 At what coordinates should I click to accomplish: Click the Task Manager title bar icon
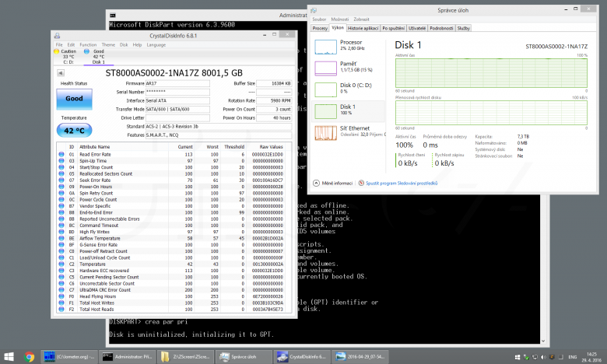point(314,10)
